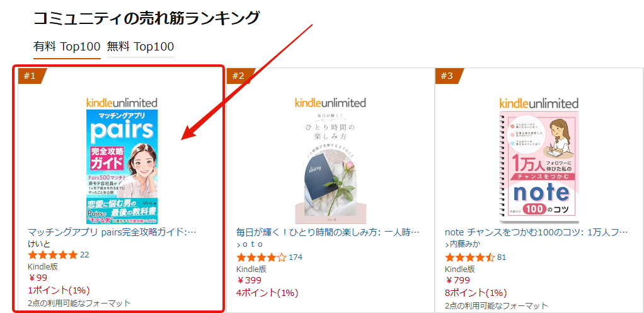Expand author link ｏｔｏ

pyautogui.click(x=251, y=244)
